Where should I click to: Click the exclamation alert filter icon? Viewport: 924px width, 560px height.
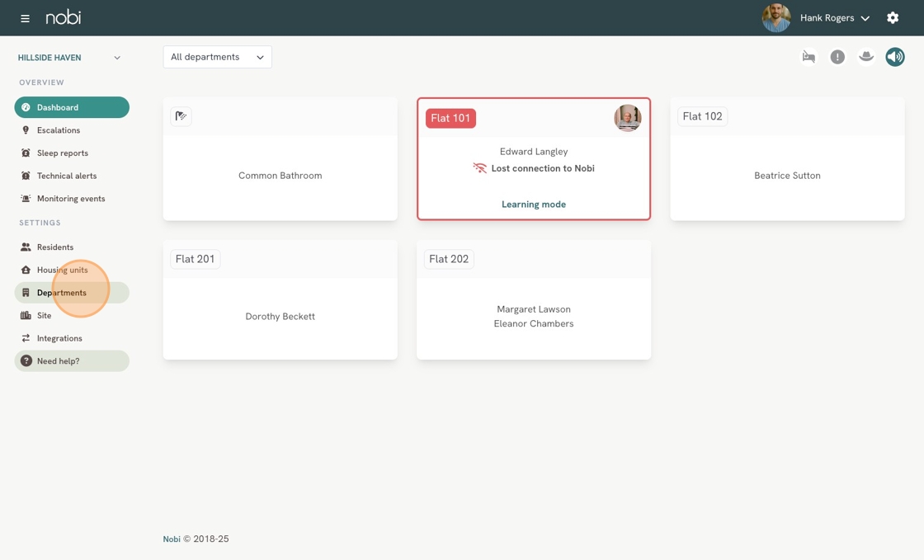[837, 57]
